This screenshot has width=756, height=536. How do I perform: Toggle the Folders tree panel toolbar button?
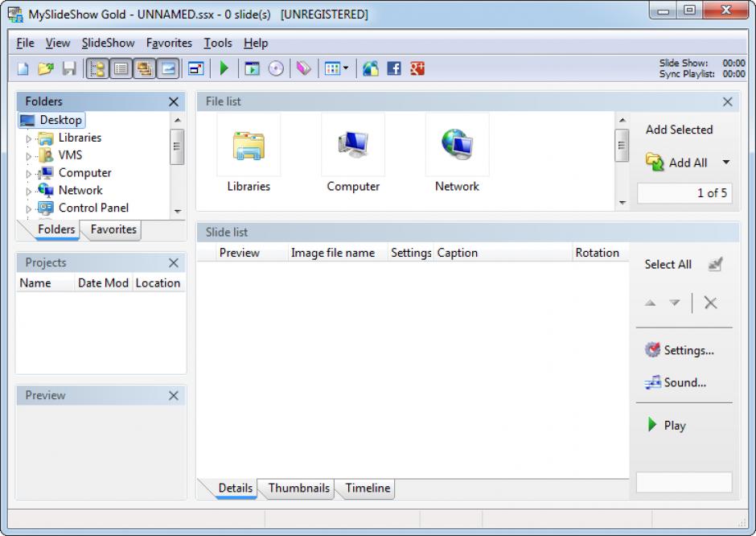click(x=97, y=69)
